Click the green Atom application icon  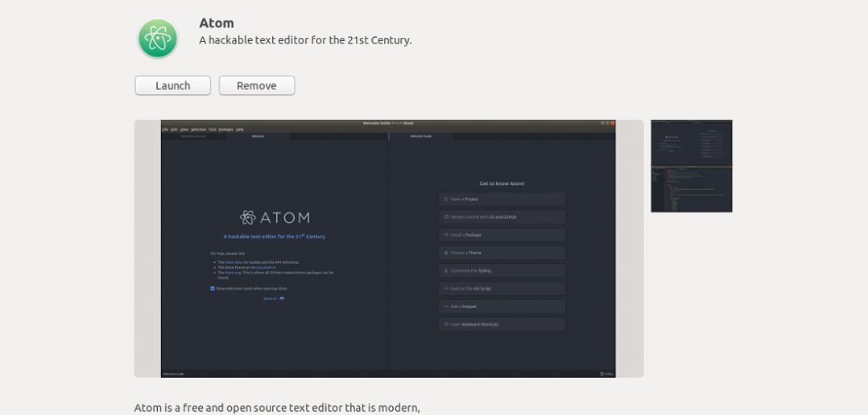pos(158,38)
